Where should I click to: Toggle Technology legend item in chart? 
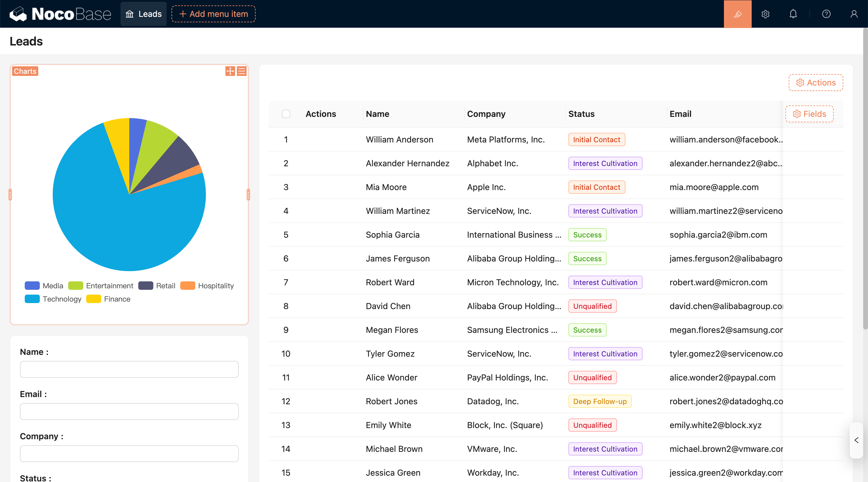[x=62, y=299]
